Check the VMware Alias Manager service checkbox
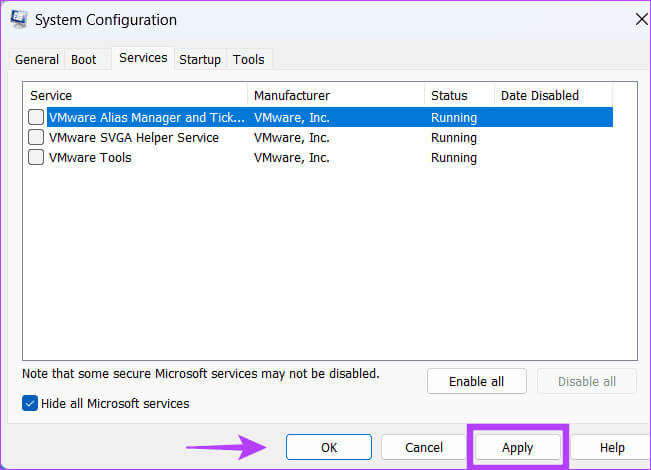The image size is (651, 470). [36, 117]
